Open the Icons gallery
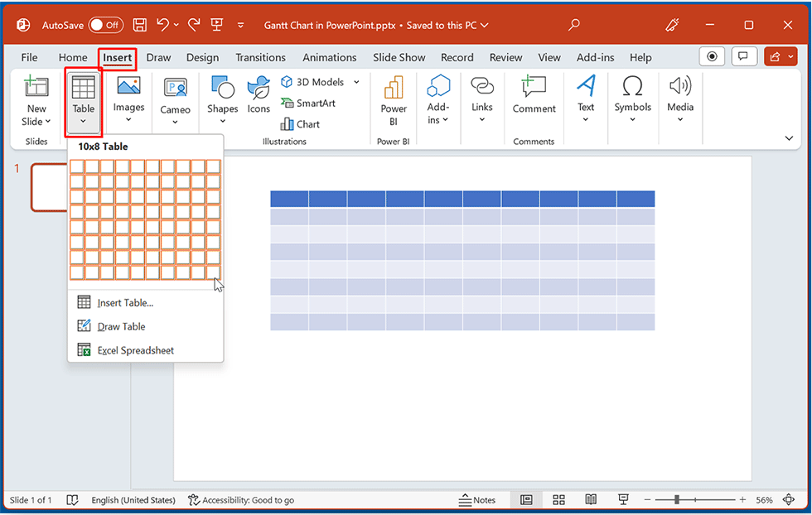This screenshot has height=515, width=812. click(x=259, y=94)
